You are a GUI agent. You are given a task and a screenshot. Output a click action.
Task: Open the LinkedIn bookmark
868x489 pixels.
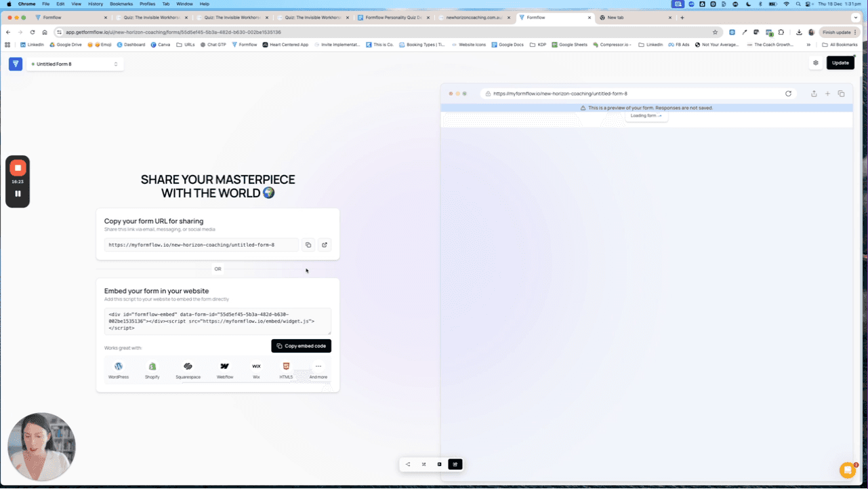(32, 45)
